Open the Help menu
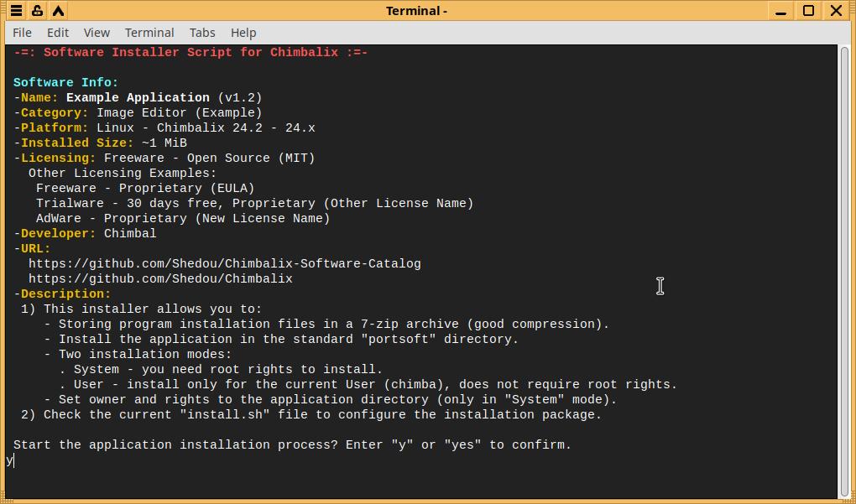Screen dimensions: 856x504 pyautogui.click(x=243, y=33)
